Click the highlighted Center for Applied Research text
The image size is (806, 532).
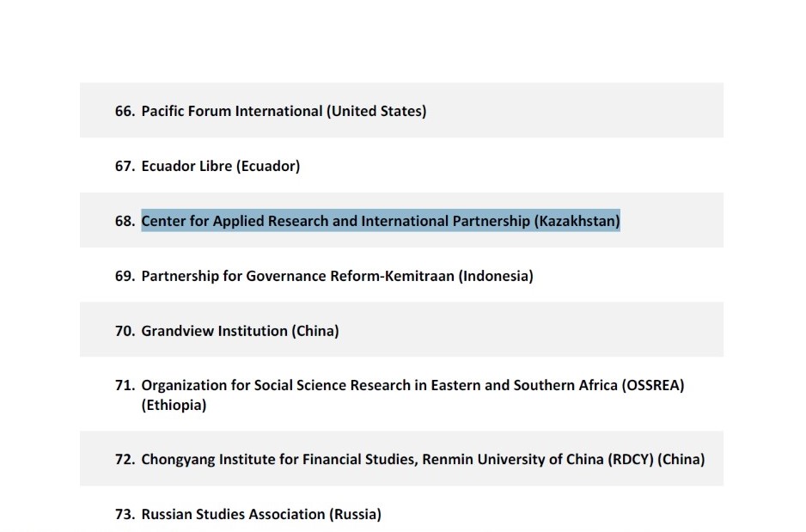(381, 221)
